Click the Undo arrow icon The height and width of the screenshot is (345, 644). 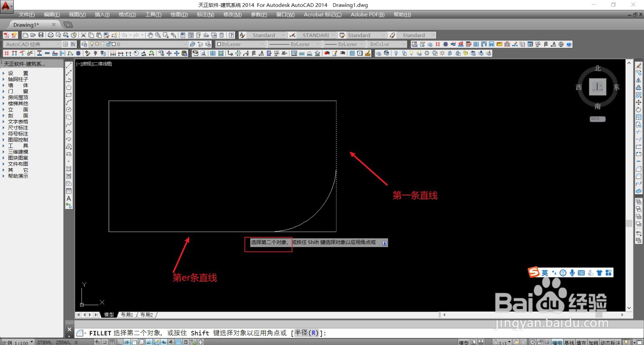pyautogui.click(x=124, y=35)
